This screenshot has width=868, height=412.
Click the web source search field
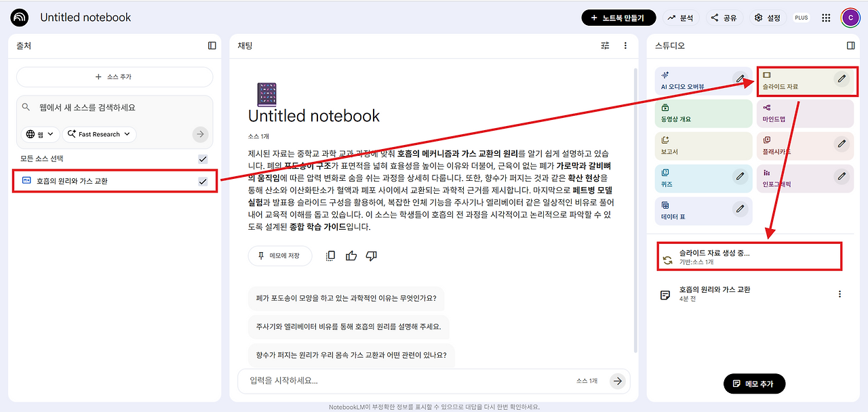[x=115, y=107]
